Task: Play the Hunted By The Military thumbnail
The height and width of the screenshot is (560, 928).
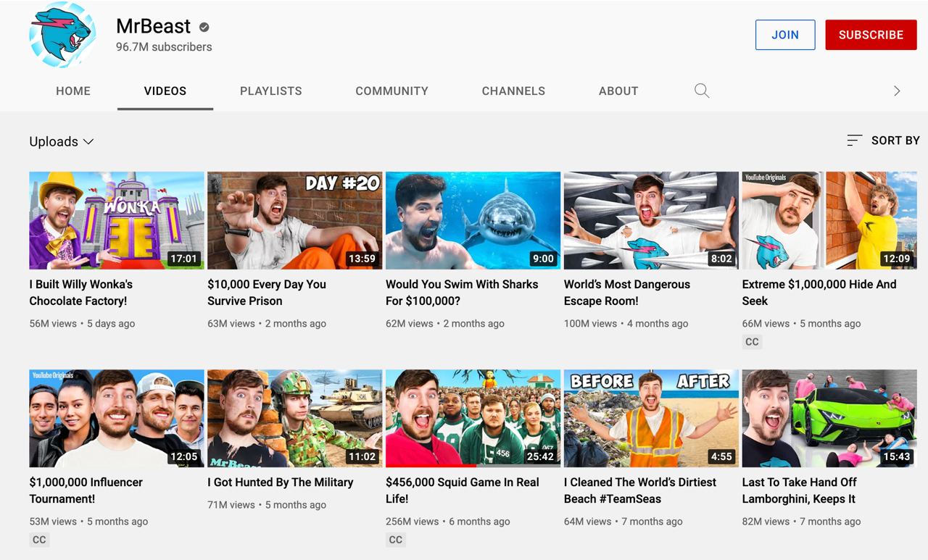Action: click(295, 418)
